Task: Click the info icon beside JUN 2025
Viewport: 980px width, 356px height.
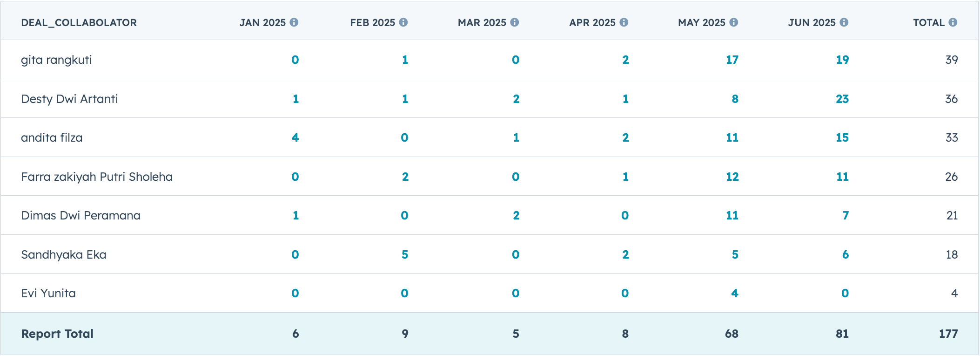Action: coord(844,22)
